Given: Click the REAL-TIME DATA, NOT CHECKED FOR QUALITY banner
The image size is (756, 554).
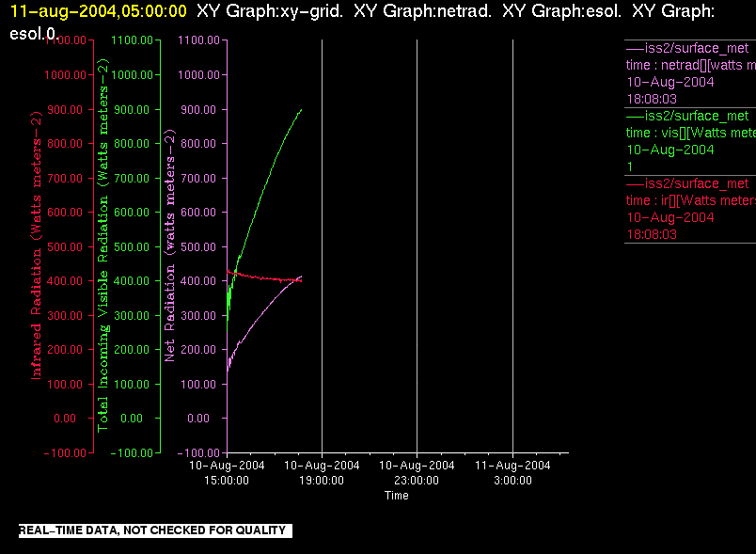Looking at the screenshot, I should coord(155,530).
